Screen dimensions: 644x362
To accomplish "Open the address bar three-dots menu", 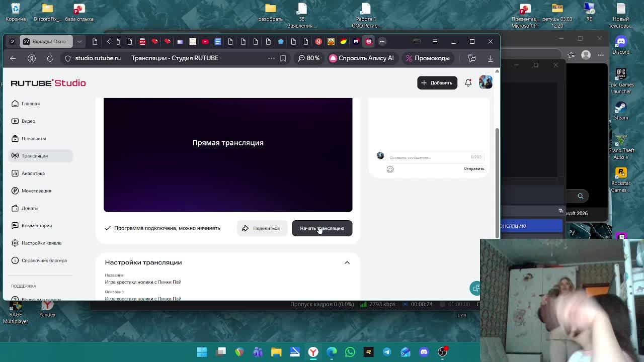I will tap(271, 58).
